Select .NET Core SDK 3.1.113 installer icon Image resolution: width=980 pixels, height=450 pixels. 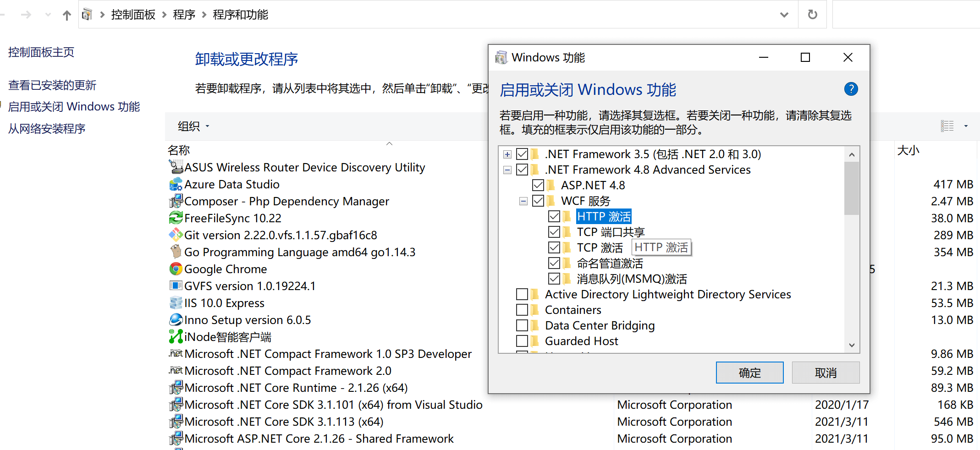(176, 422)
